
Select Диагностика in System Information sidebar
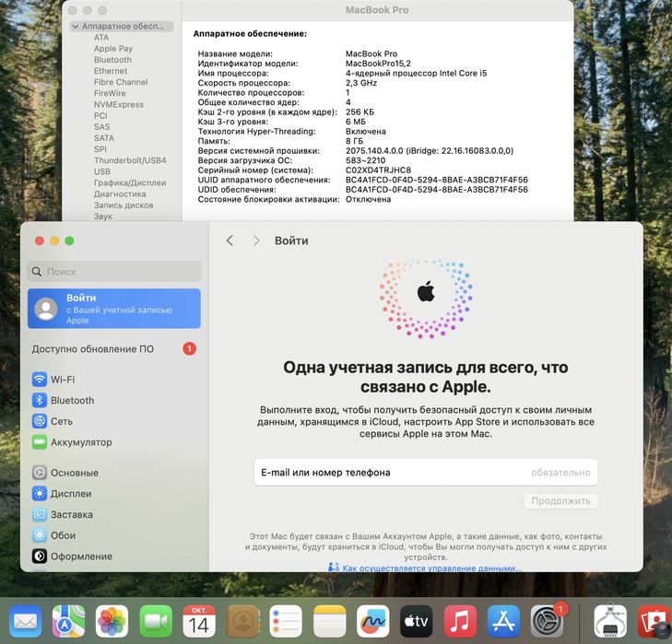[120, 194]
